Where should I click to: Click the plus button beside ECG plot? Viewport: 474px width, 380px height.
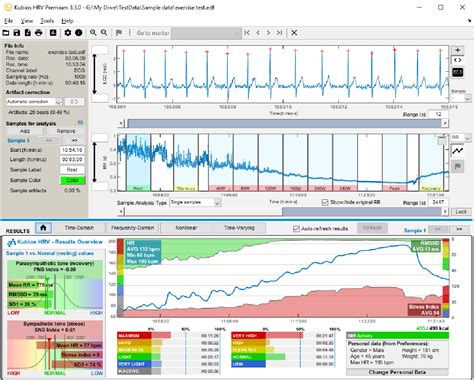(458, 50)
